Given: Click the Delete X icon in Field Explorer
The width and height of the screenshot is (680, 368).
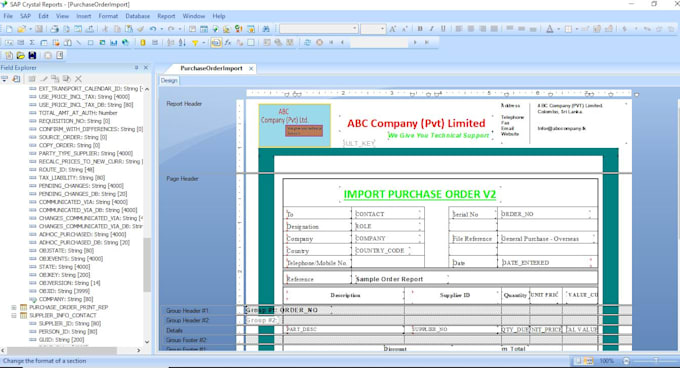Looking at the screenshot, I should point(78,79).
